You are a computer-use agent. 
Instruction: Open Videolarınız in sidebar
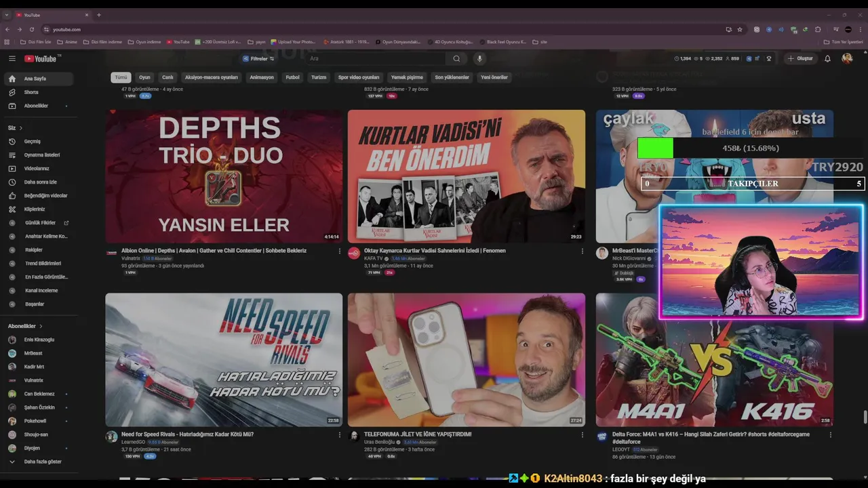(37, 169)
